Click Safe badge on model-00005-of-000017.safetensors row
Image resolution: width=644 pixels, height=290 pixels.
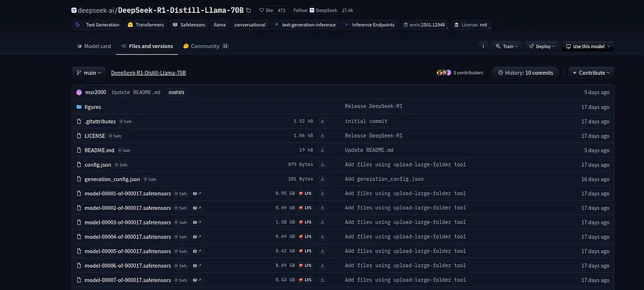click(x=181, y=251)
